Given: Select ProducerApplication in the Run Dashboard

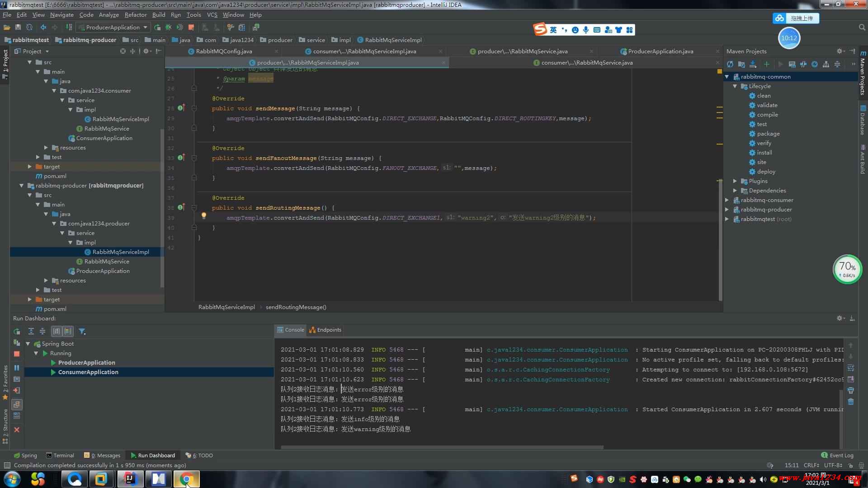Looking at the screenshot, I should [86, 363].
